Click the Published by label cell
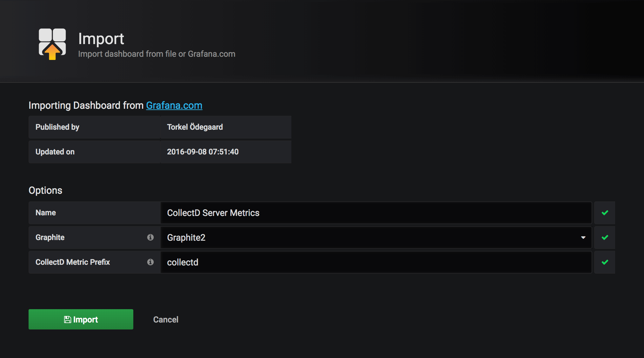The height and width of the screenshot is (358, 644). (x=94, y=127)
